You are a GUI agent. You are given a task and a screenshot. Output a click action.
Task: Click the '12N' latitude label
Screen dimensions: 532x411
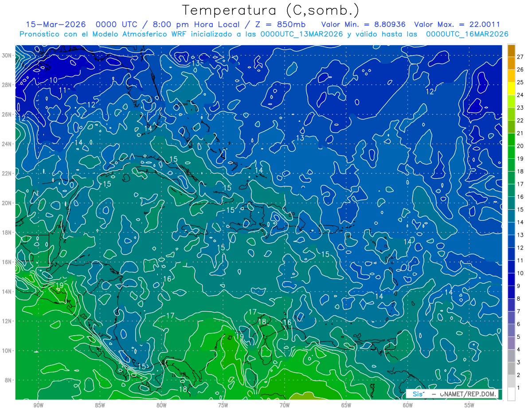(x=6, y=321)
